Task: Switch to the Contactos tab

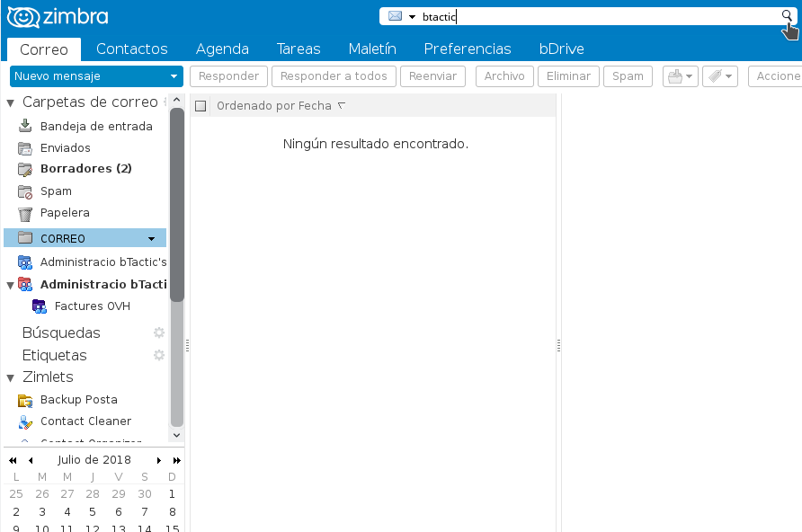Action: [x=132, y=49]
